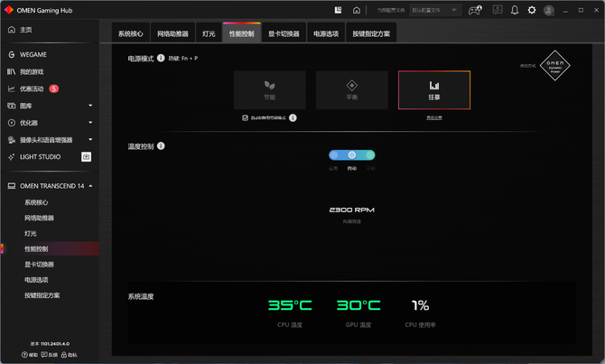
Task: Click the underlined link below 狂暴
Action: coord(434,117)
